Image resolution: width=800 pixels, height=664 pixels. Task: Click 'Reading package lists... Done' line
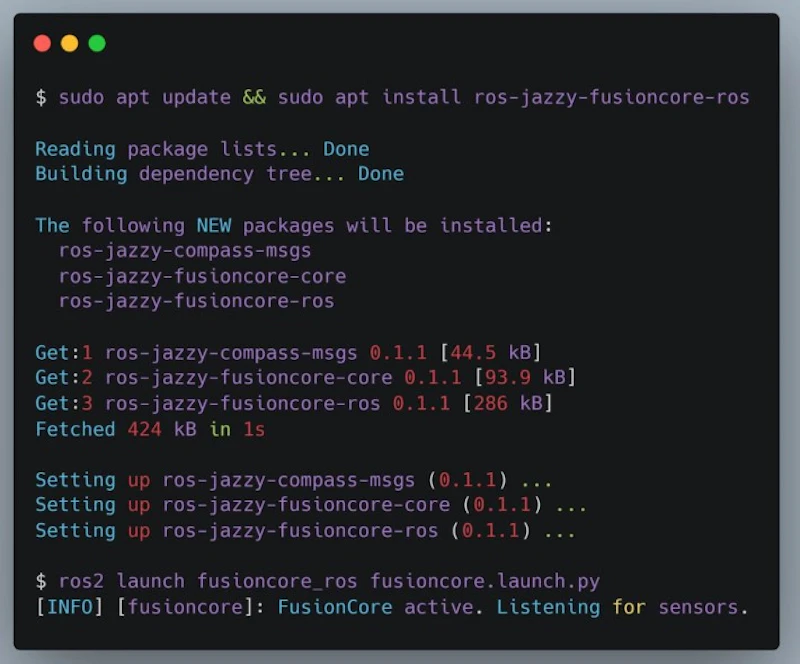click(202, 149)
